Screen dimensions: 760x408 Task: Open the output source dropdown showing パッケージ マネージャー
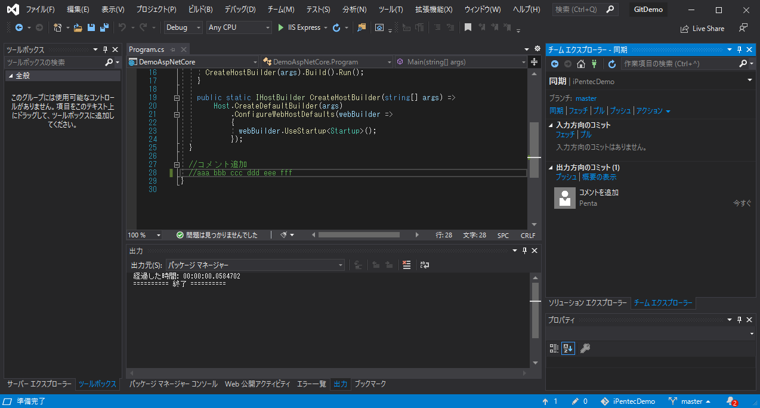tap(254, 265)
